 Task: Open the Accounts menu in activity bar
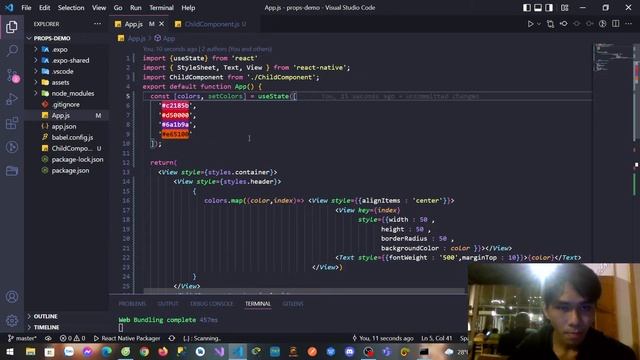coord(12,297)
